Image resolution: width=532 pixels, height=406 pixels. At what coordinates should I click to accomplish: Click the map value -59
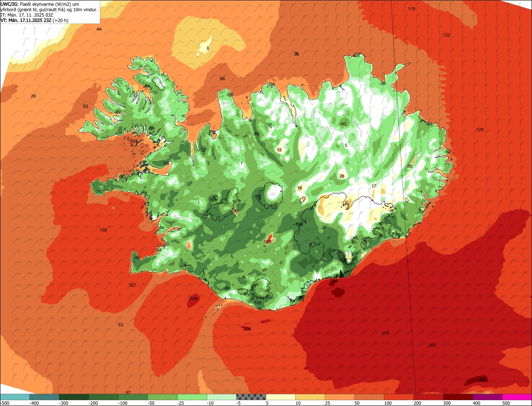152,128
